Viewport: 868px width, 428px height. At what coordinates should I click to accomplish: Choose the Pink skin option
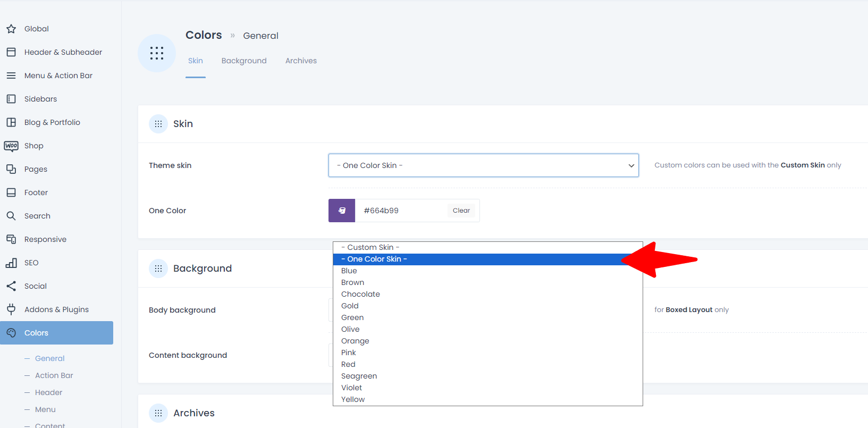pyautogui.click(x=487, y=353)
